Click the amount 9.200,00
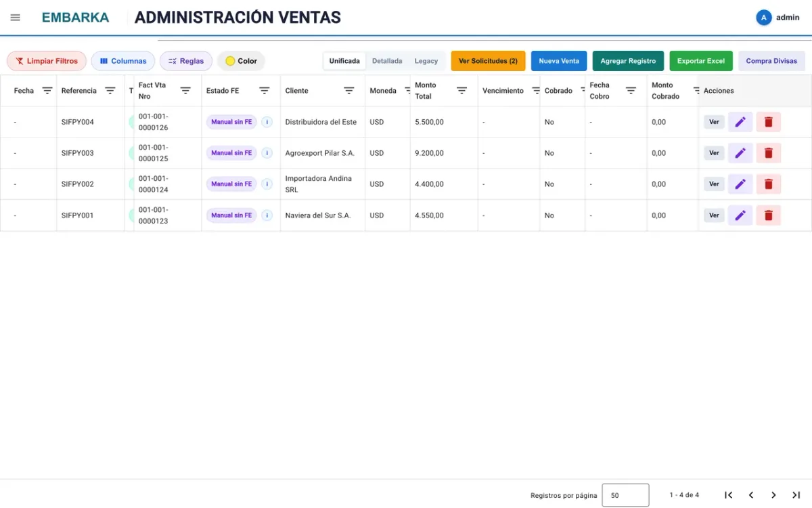This screenshot has width=812, height=508. (430, 153)
